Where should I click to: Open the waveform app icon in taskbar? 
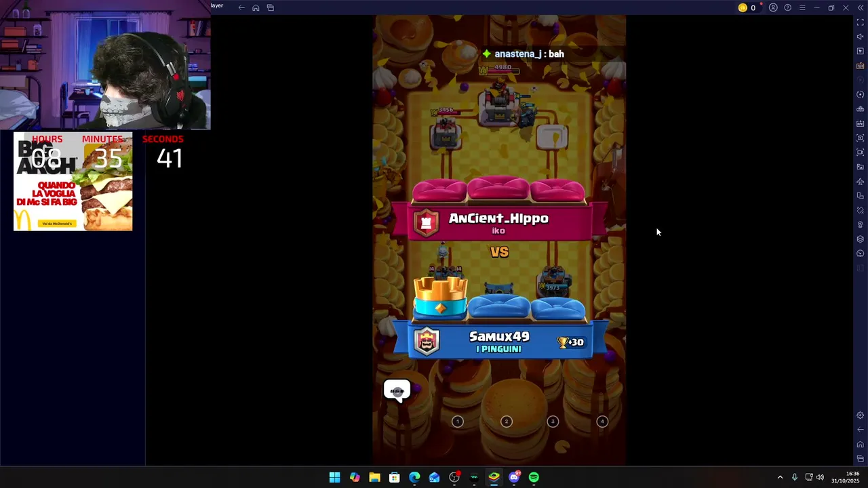[x=474, y=477]
